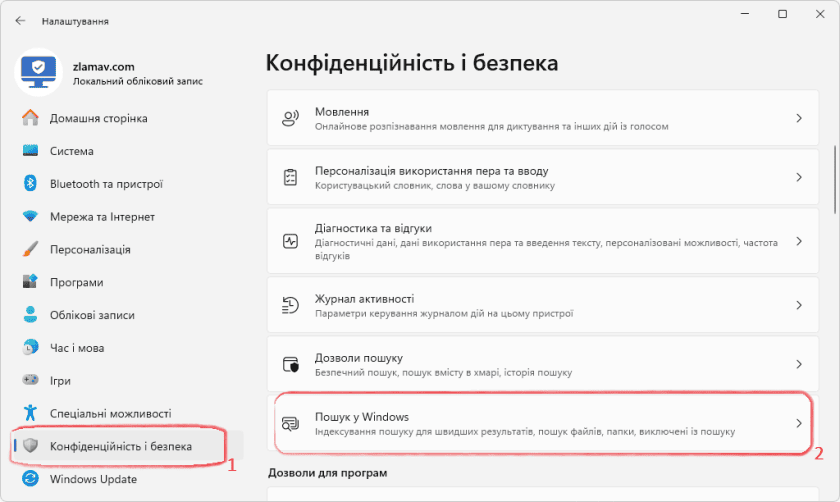
Task: Click chevron on Діагностика та відгуки row
Action: [x=799, y=241]
